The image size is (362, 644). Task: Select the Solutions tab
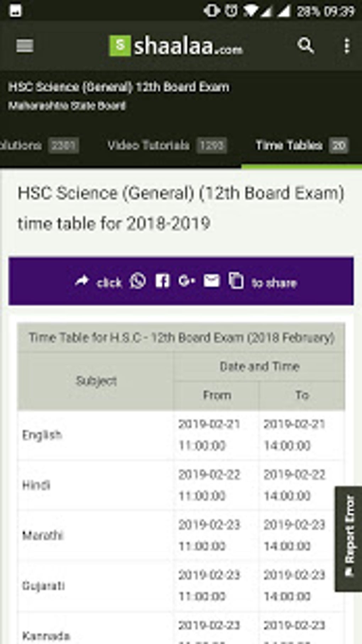pyautogui.click(x=21, y=145)
